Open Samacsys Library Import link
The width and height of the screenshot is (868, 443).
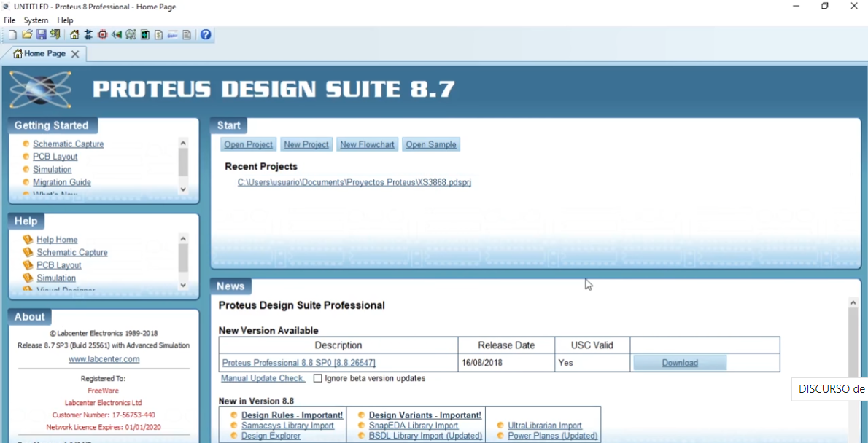[287, 426]
